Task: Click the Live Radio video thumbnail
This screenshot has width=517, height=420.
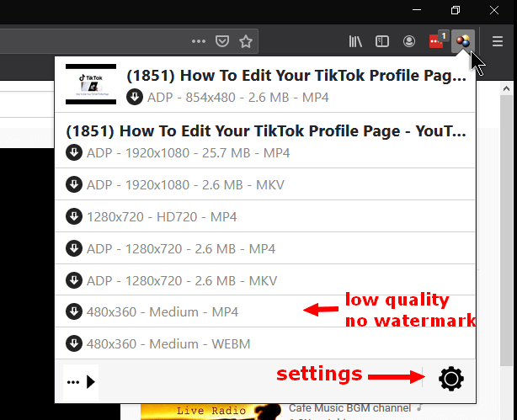Action: click(211, 412)
